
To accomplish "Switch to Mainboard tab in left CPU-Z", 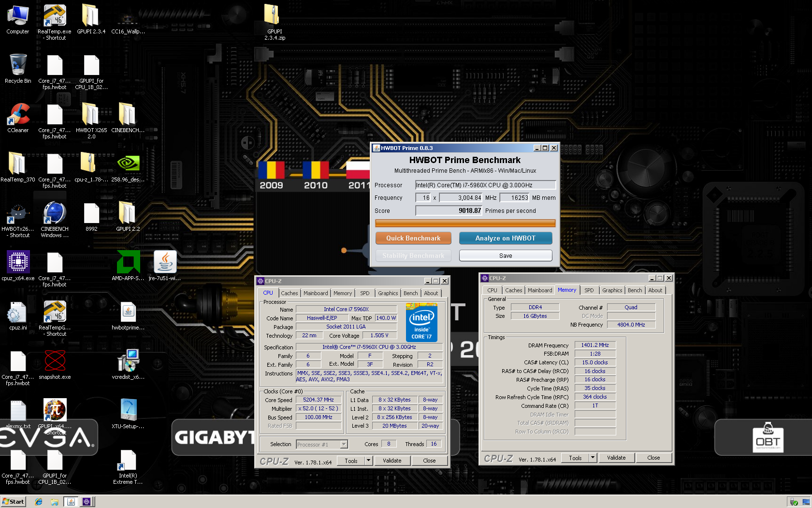I will [316, 293].
